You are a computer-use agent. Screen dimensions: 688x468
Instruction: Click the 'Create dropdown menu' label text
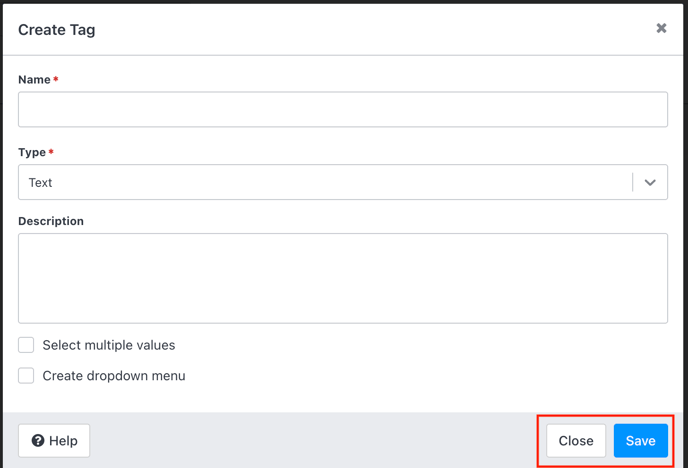tap(114, 376)
